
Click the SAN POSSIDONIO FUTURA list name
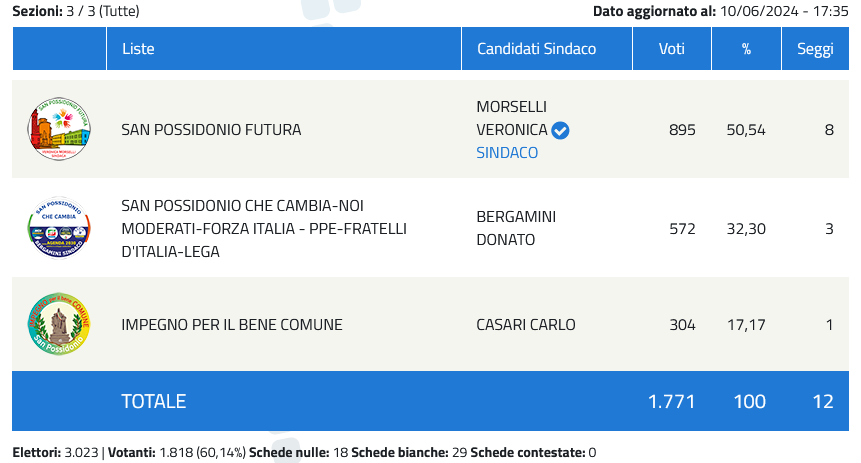(211, 130)
